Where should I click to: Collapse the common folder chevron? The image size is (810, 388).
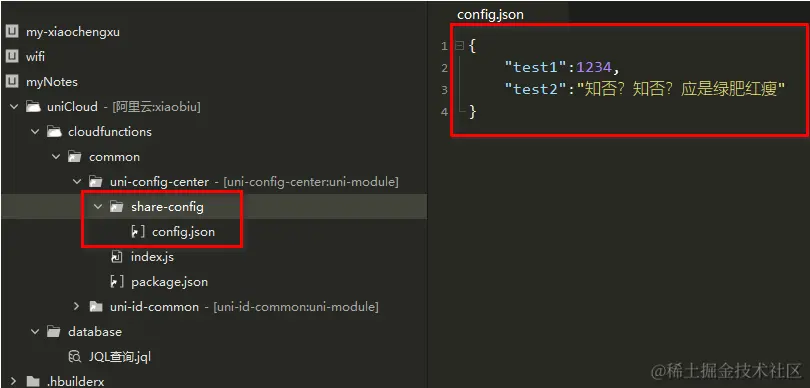(56, 157)
